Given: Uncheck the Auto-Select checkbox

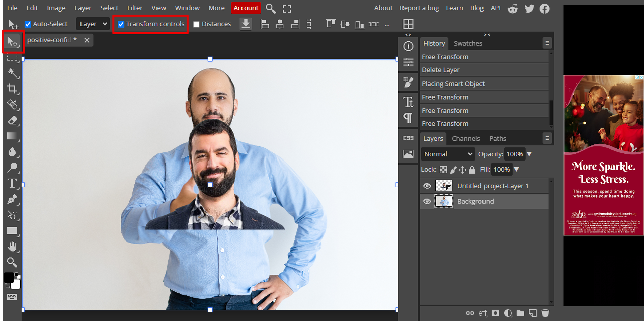Looking at the screenshot, I should [x=28, y=24].
